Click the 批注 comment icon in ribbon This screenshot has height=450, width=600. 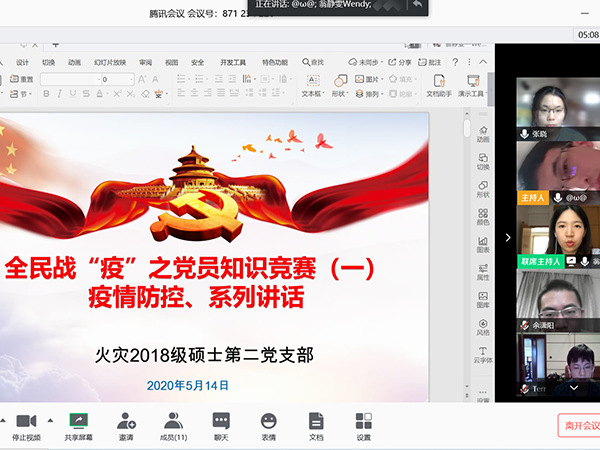[429, 62]
